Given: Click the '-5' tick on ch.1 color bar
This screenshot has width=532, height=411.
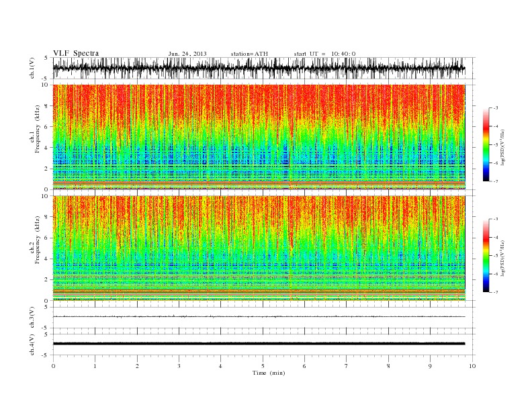Looking at the screenshot, I should pos(496,145).
